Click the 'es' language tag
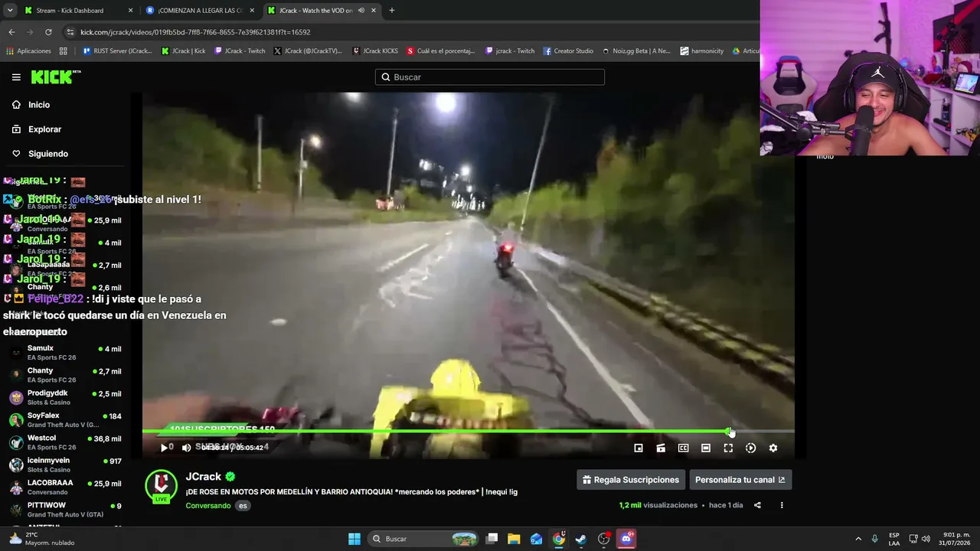980x551 pixels. click(243, 506)
